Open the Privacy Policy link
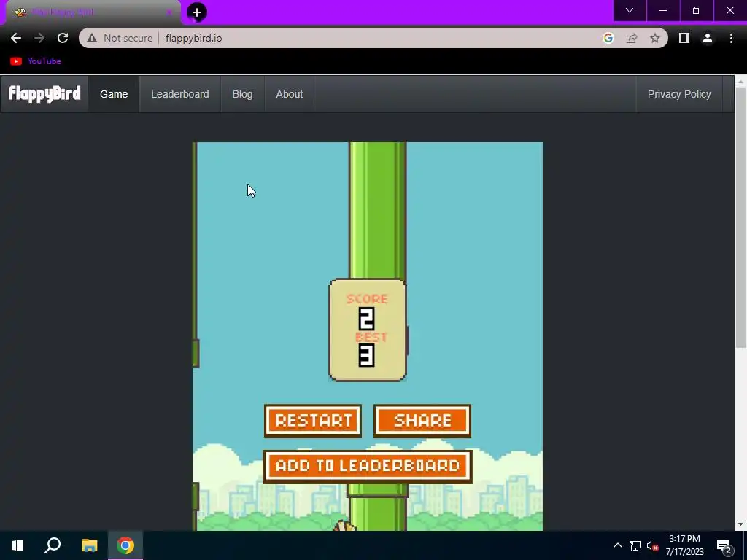Screen dimensions: 747x560 pyautogui.click(x=679, y=94)
